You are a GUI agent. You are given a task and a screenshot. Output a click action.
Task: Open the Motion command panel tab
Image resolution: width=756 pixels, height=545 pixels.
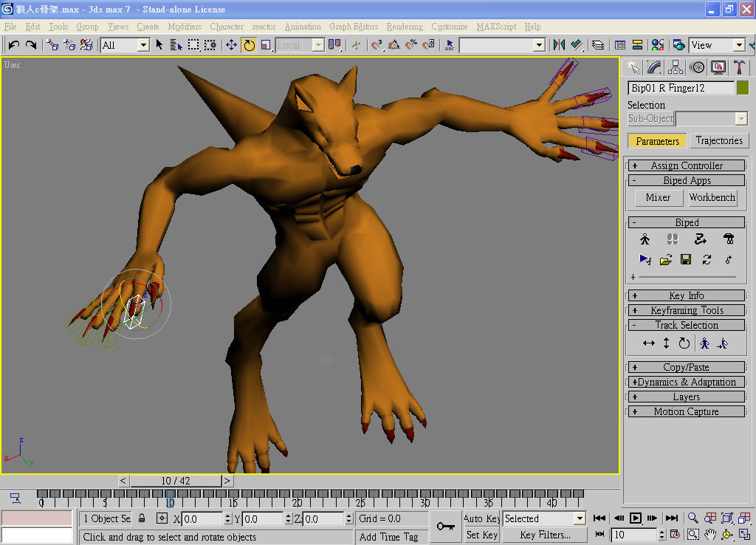click(697, 68)
